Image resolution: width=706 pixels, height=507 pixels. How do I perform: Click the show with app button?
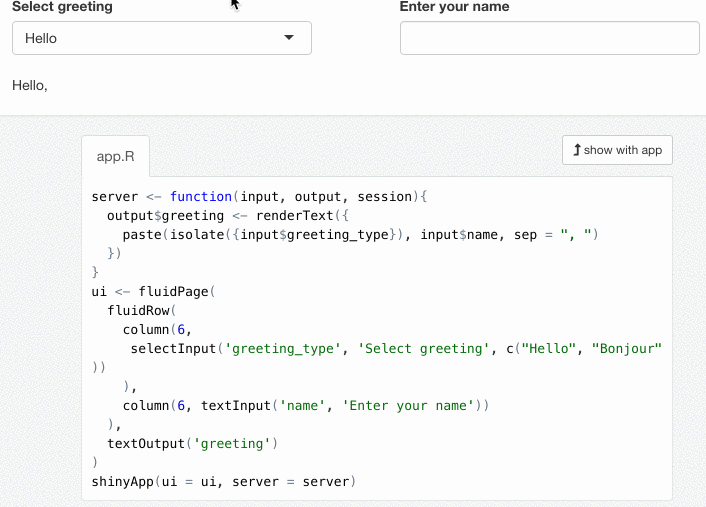click(617, 150)
